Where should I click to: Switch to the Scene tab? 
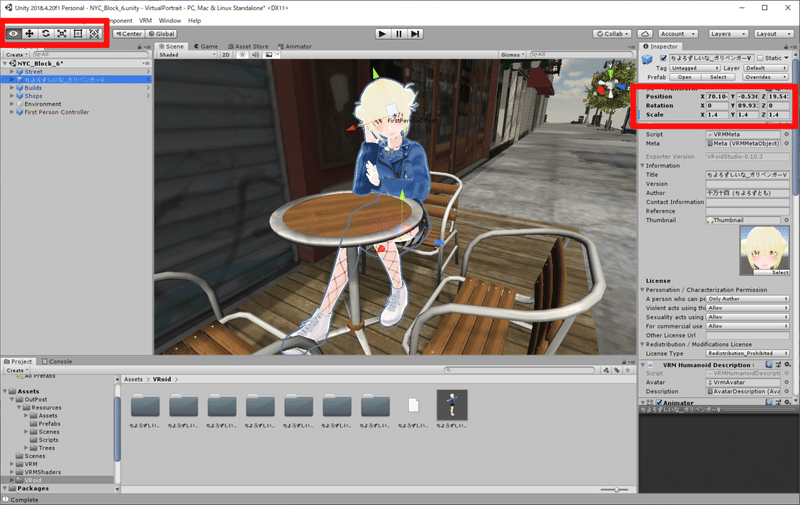click(x=171, y=46)
